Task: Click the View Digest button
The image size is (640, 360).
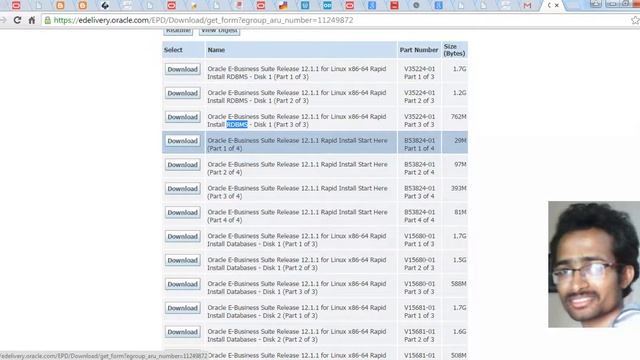Action: (219, 31)
